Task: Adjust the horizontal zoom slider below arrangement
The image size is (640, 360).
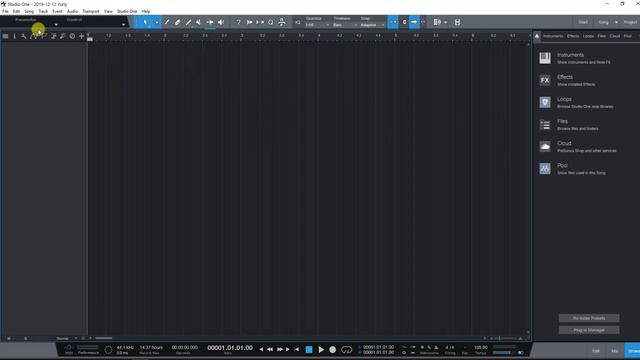Action: pyautogui.click(x=505, y=338)
